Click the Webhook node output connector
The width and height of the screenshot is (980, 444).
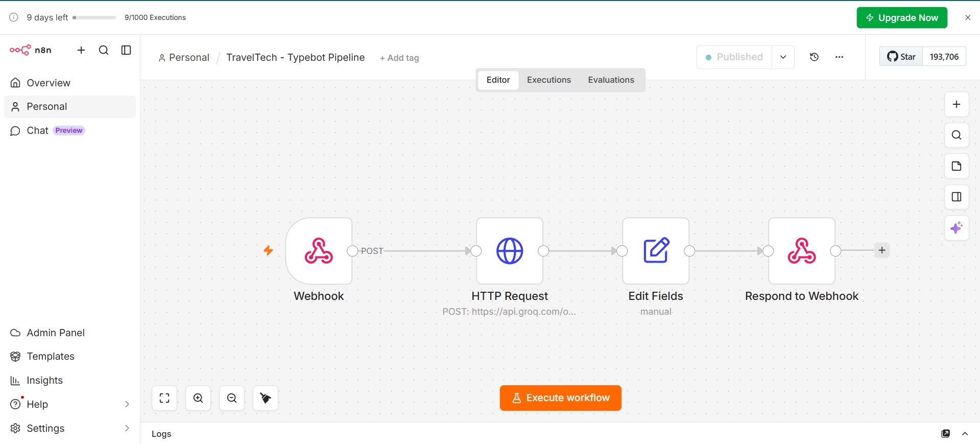[x=352, y=251]
